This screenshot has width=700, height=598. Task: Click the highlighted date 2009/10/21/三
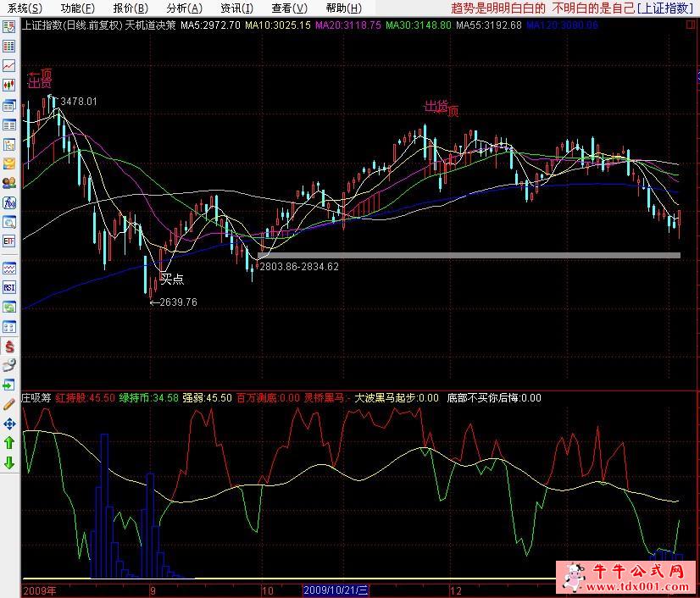[x=336, y=591]
